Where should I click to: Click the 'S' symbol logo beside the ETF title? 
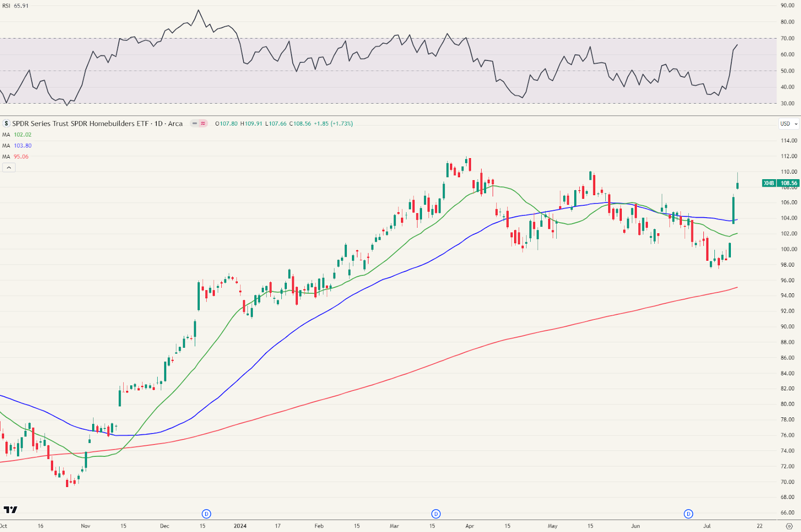[6, 124]
